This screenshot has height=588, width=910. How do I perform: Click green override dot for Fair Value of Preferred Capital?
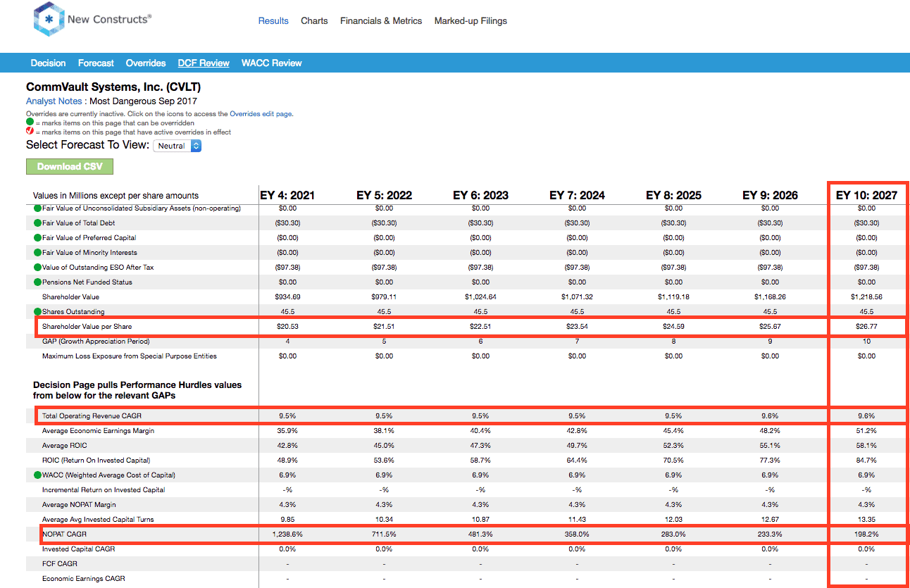37,238
